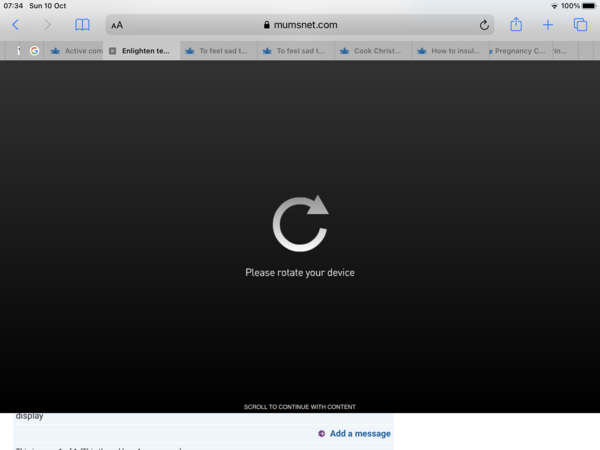This screenshot has height=450, width=600.
Task: Tap the battery indicator in status bar
Action: click(589, 6)
